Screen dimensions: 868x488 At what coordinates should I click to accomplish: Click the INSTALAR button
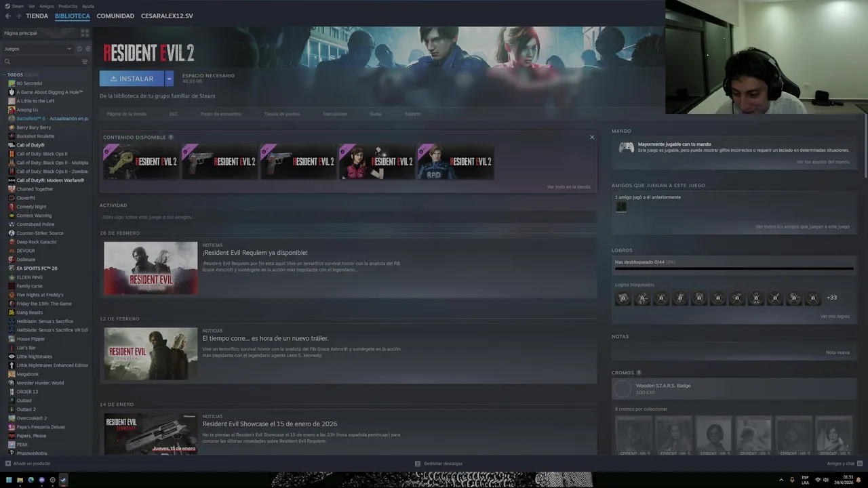(x=132, y=79)
